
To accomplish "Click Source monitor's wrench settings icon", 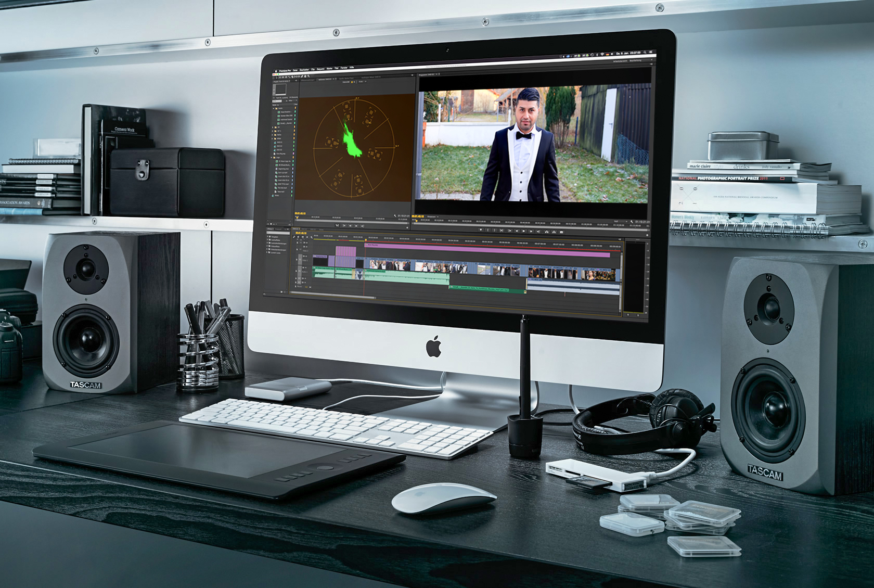I will coord(395,216).
